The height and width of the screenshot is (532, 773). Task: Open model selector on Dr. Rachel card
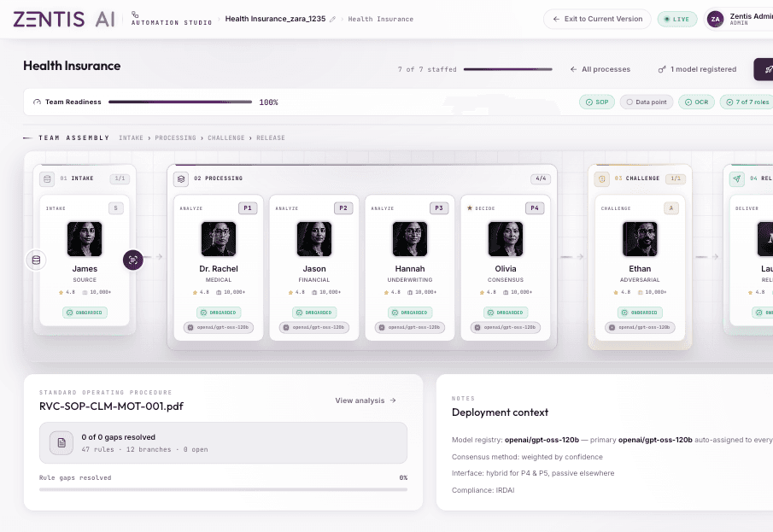[x=219, y=327]
